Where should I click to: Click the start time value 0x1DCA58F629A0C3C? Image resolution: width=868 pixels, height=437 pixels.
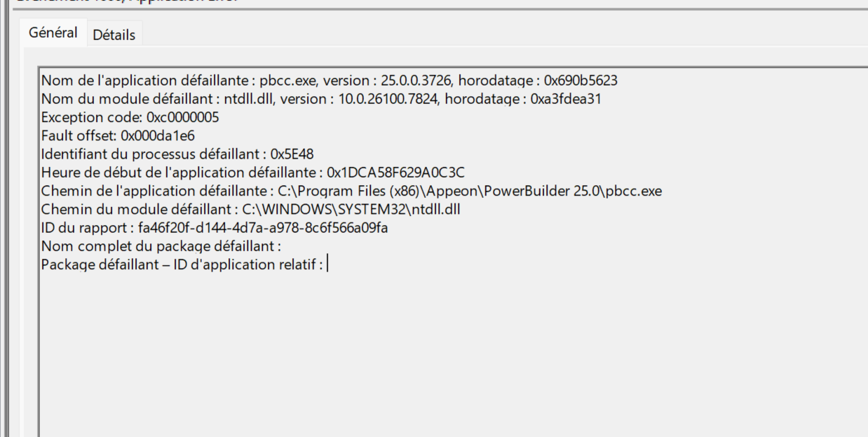396,173
